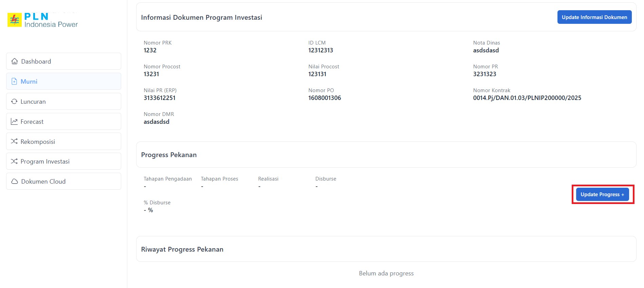Click the shuffle icon beside Rekomposisi
Screen dimensions: 644x288
click(x=14, y=141)
